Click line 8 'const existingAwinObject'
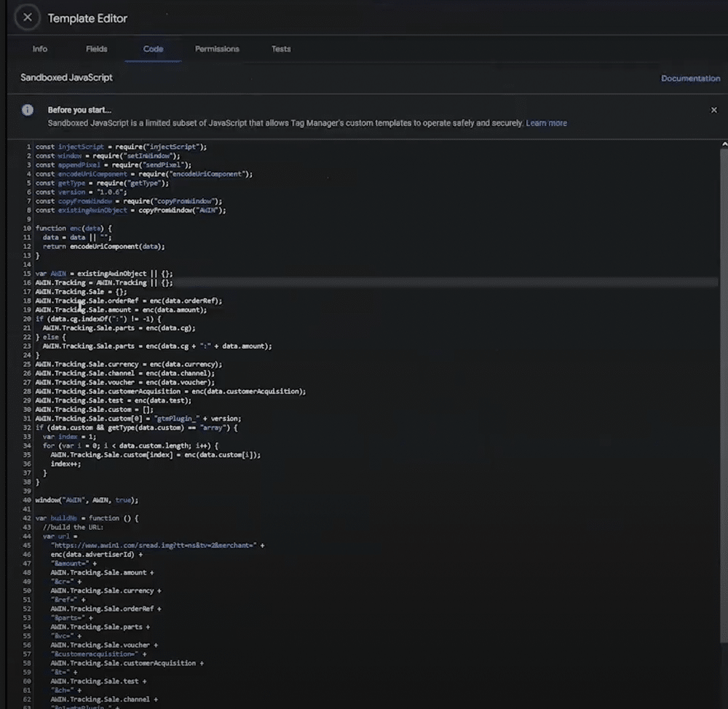The image size is (728, 709). tap(130, 210)
